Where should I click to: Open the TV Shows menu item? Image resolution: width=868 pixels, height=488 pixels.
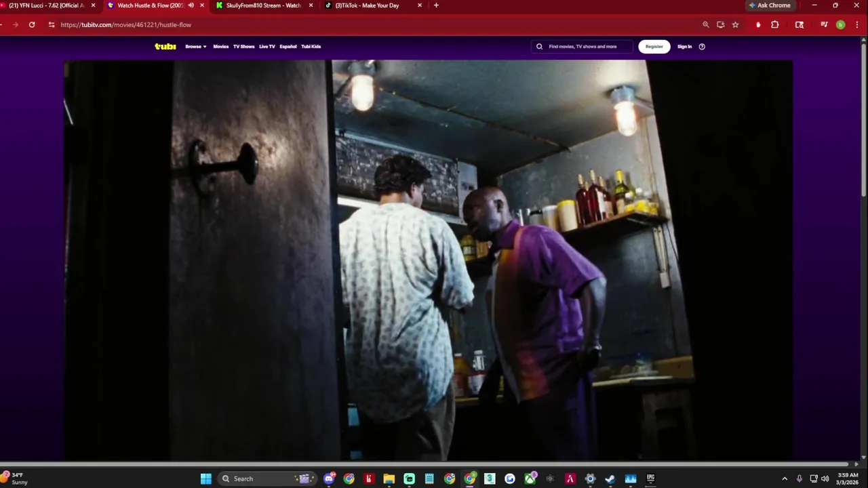(x=244, y=47)
